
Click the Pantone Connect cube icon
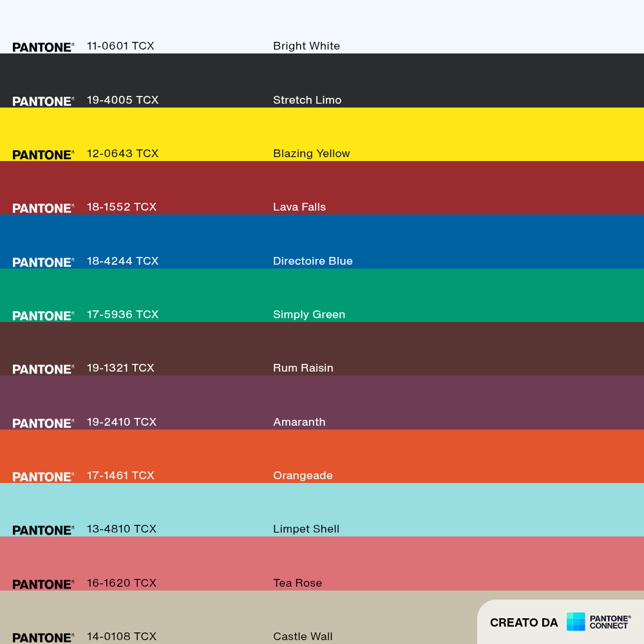pyautogui.click(x=575, y=621)
